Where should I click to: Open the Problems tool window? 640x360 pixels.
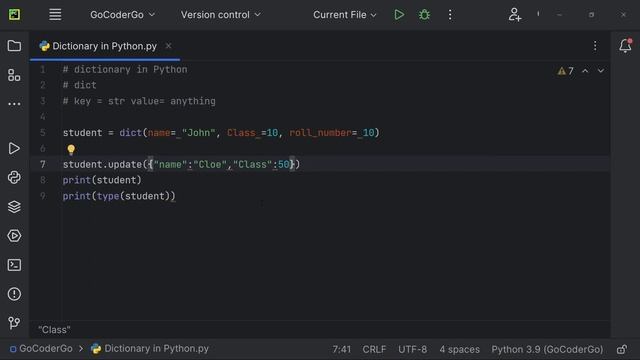pyautogui.click(x=14, y=294)
